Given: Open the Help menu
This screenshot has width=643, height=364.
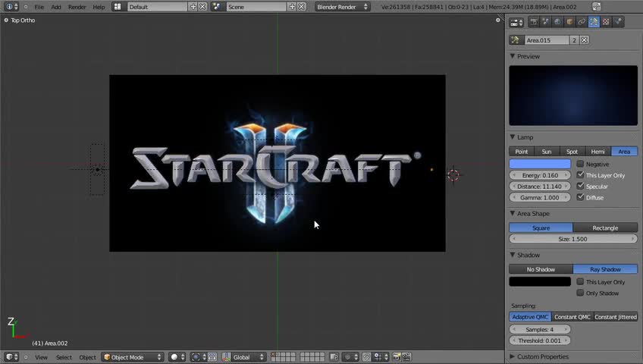Looking at the screenshot, I should pos(99,7).
